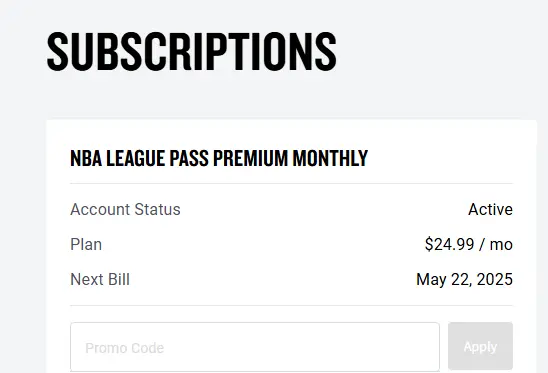Click the NBA League Pass Premium Monthly title
Image resolution: width=548 pixels, height=373 pixels.
pyautogui.click(x=219, y=158)
